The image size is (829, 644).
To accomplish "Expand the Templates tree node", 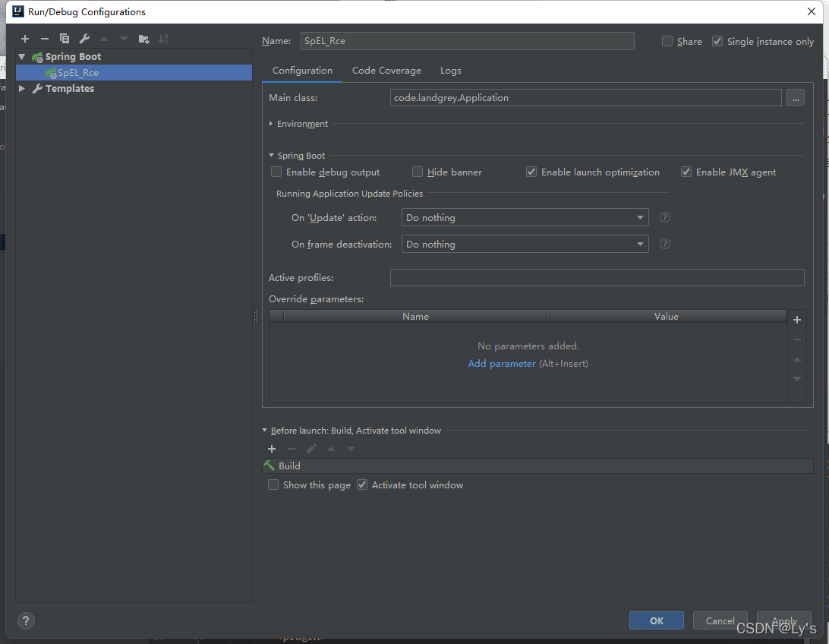I will [22, 88].
